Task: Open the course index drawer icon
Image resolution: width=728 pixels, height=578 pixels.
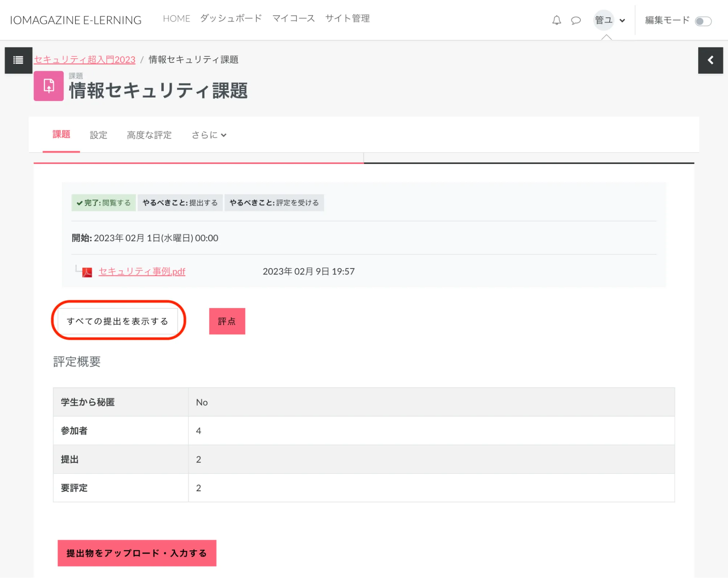Action: coord(18,60)
